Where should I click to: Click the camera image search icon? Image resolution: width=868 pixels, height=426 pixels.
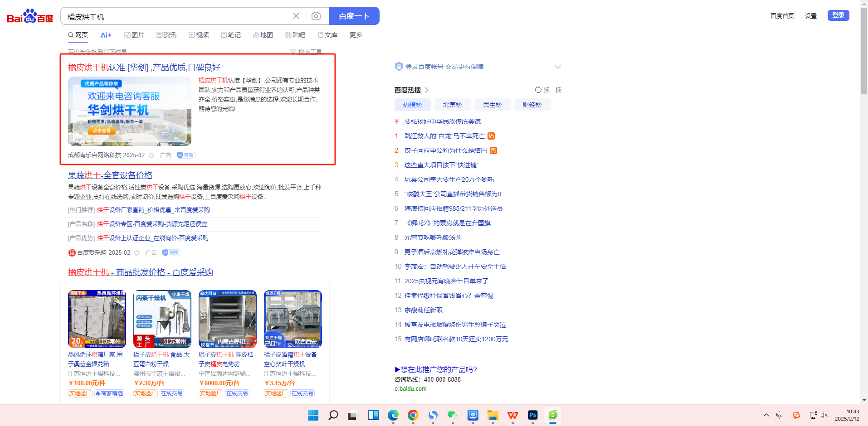(316, 16)
